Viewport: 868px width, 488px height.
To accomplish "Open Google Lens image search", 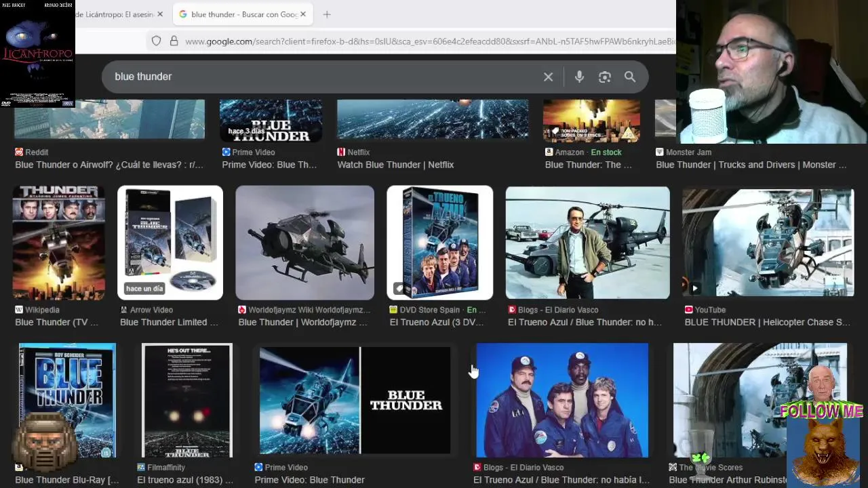I will click(x=604, y=77).
